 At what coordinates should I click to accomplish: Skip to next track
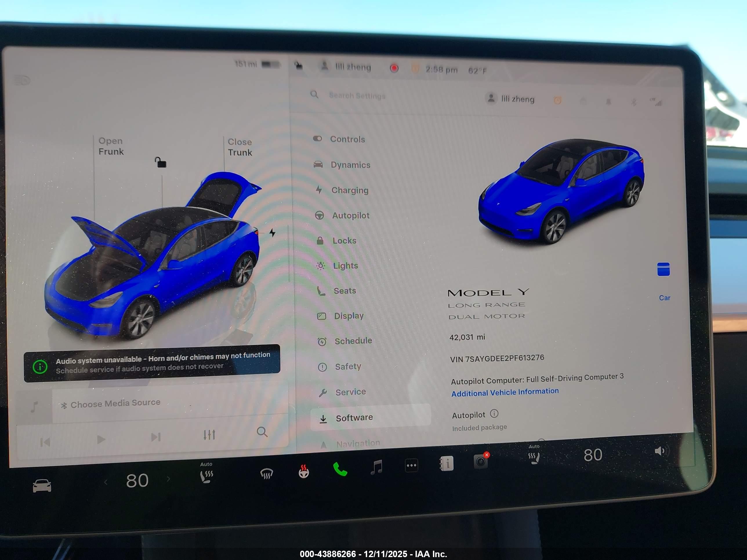tap(155, 437)
